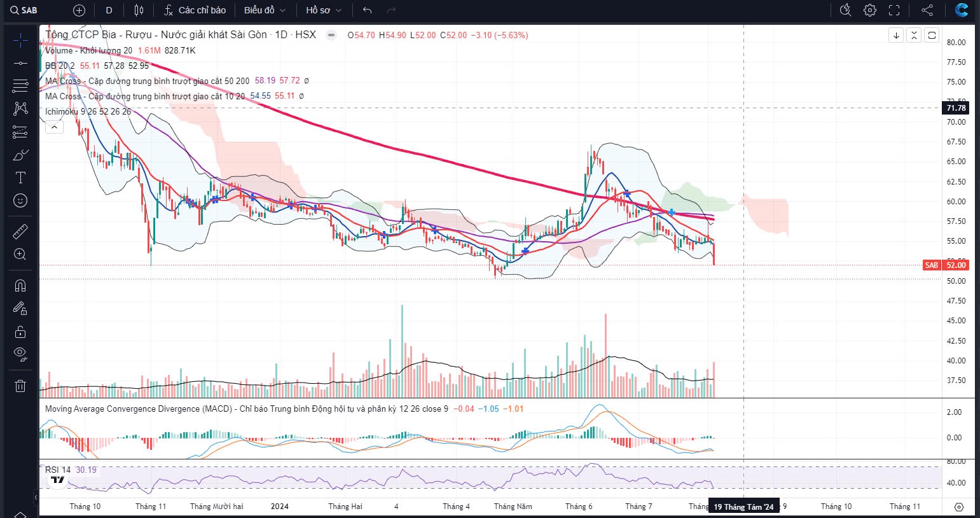Image resolution: width=980 pixels, height=518 pixels.
Task: Open the SAB symbol search
Action: point(24,10)
